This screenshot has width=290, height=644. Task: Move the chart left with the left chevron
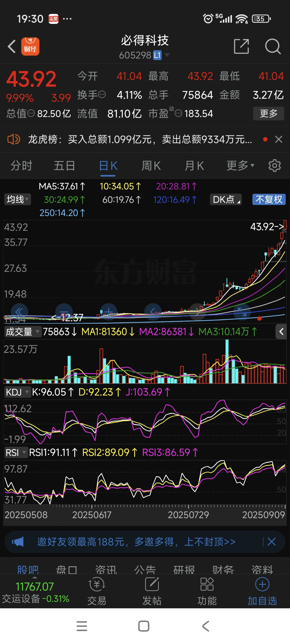153,312
